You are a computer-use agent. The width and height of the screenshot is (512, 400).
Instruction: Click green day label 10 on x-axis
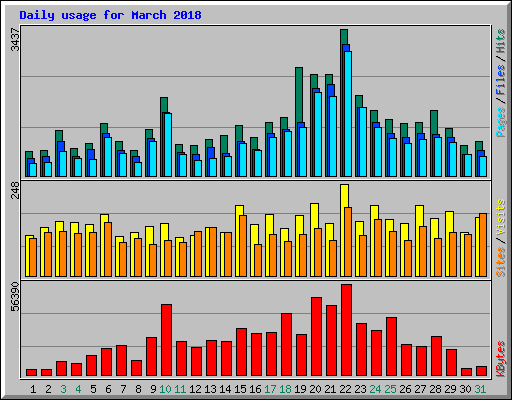click(x=165, y=389)
